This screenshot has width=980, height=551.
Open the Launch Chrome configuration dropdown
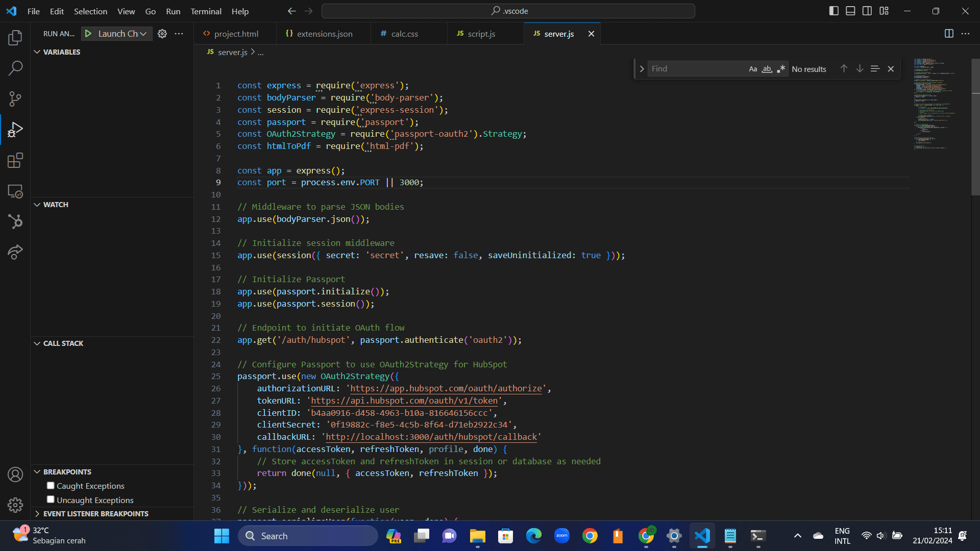(x=143, y=33)
